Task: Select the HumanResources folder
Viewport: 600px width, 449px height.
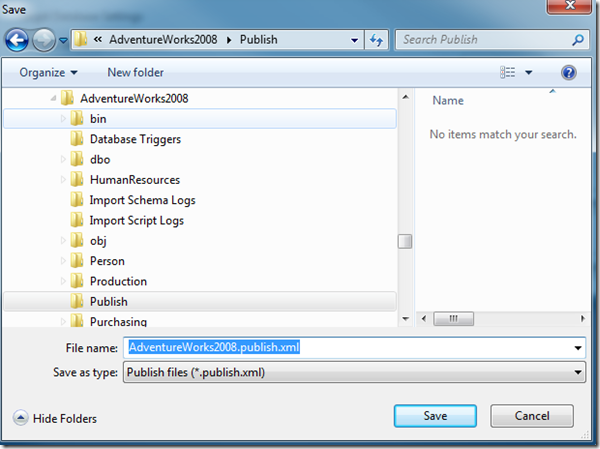Action: [135, 180]
